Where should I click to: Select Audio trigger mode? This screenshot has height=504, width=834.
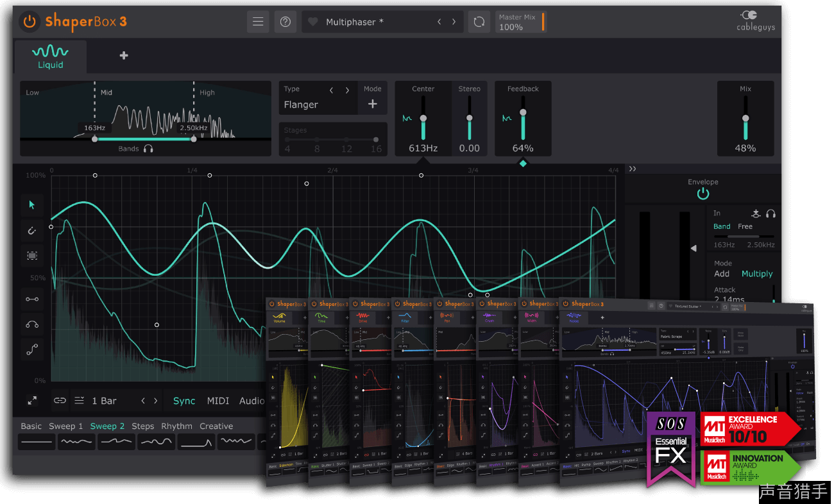click(251, 401)
